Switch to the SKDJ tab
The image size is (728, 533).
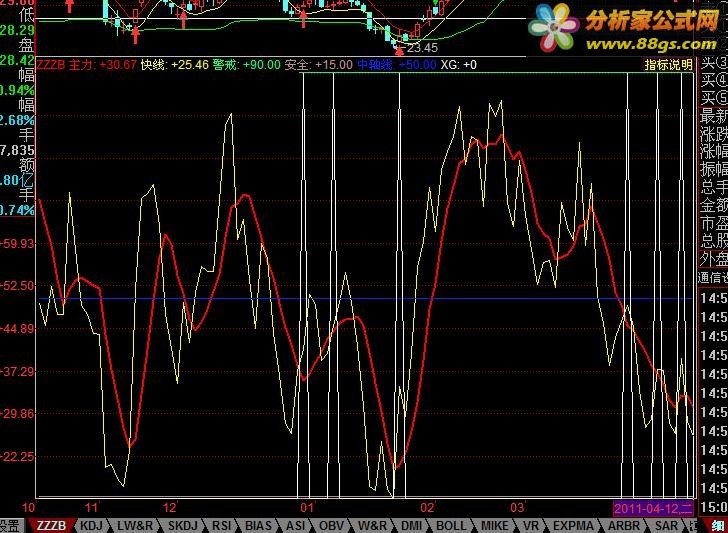pyautogui.click(x=182, y=526)
